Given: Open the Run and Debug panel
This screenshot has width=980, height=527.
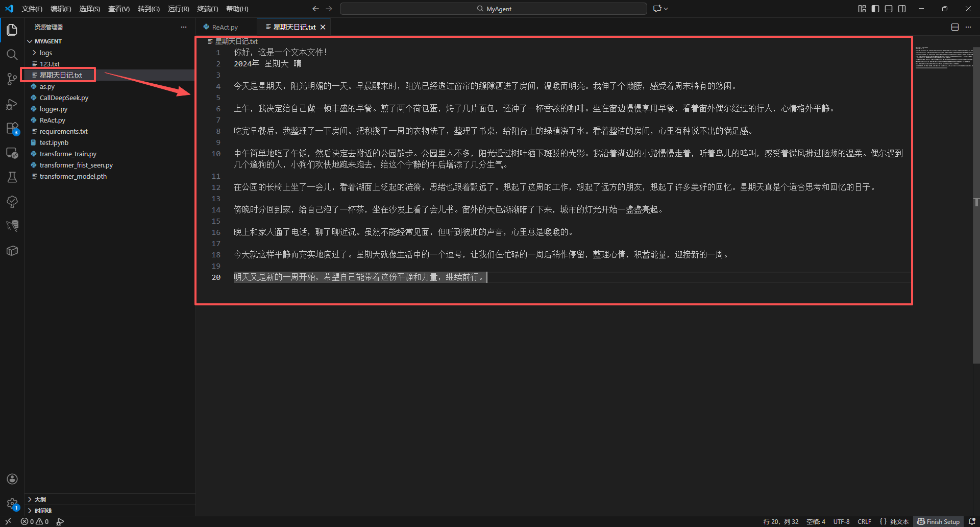Looking at the screenshot, I should click(x=12, y=104).
